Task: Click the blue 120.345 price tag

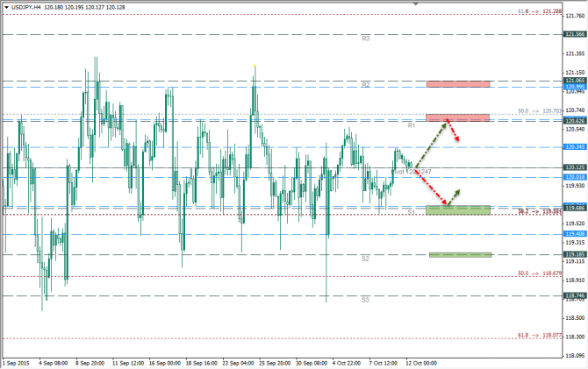Action: point(575,147)
